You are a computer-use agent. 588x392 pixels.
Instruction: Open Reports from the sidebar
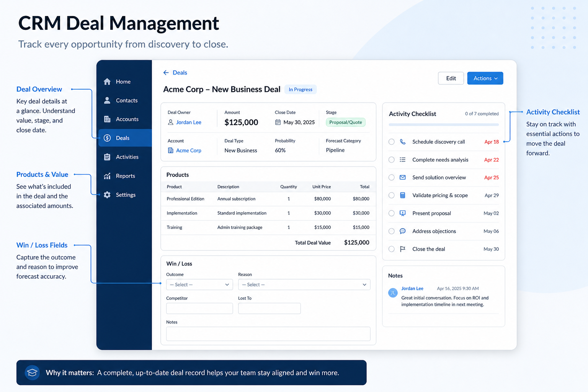pos(125,176)
